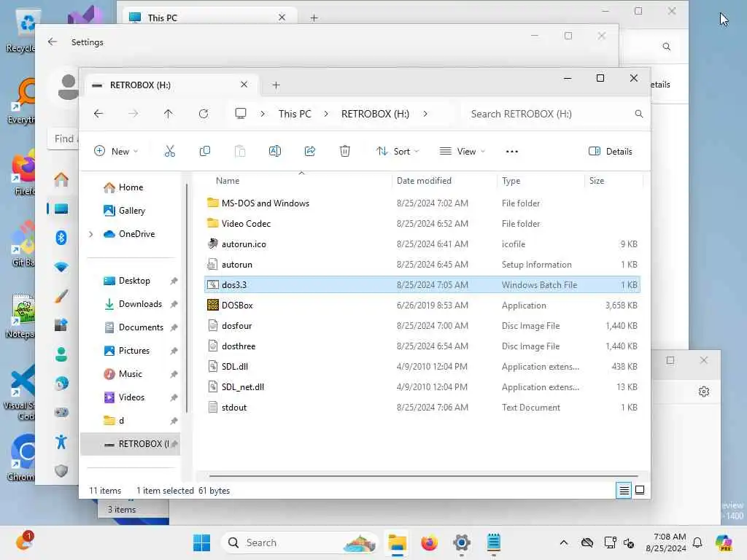747x560 pixels.
Task: Click the Cut scissors icon in toolbar
Action: (x=169, y=152)
